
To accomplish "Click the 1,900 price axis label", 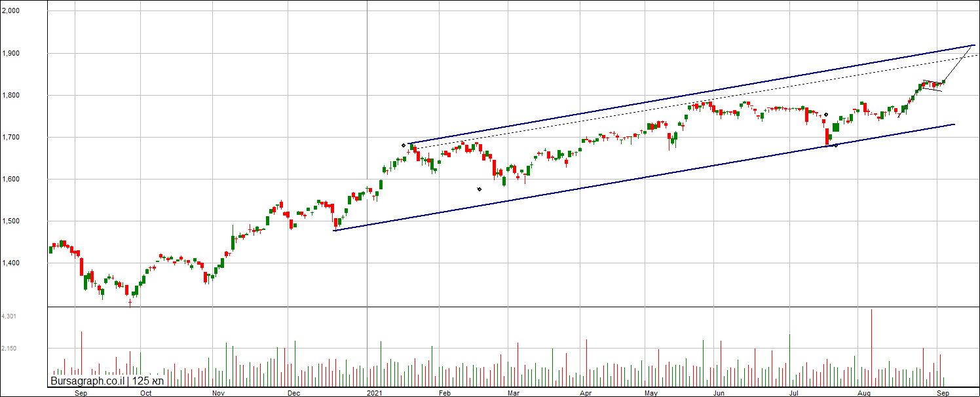I will click(11, 53).
